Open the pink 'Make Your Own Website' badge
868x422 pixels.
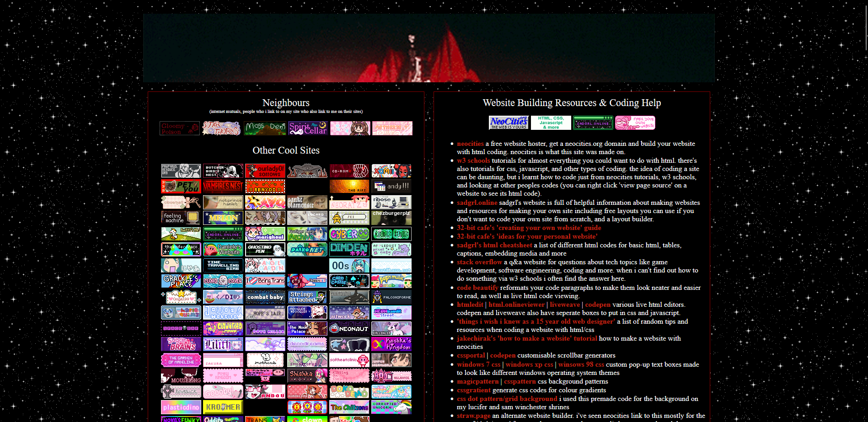pyautogui.click(x=635, y=123)
